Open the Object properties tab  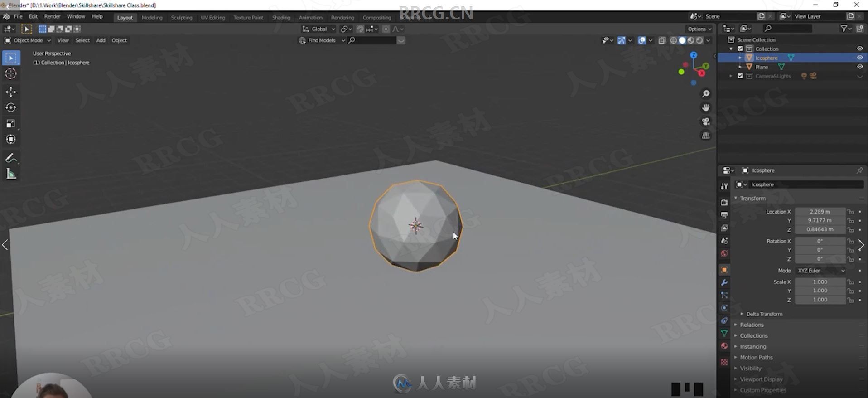point(724,270)
